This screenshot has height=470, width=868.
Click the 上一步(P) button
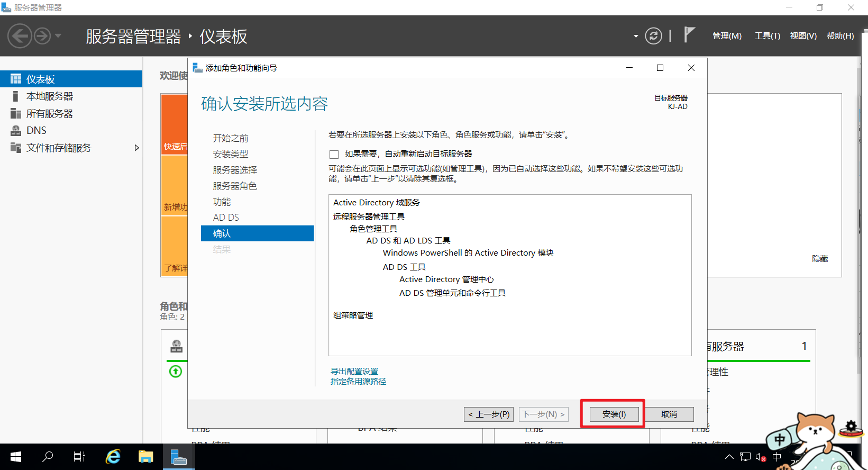tap(489, 414)
